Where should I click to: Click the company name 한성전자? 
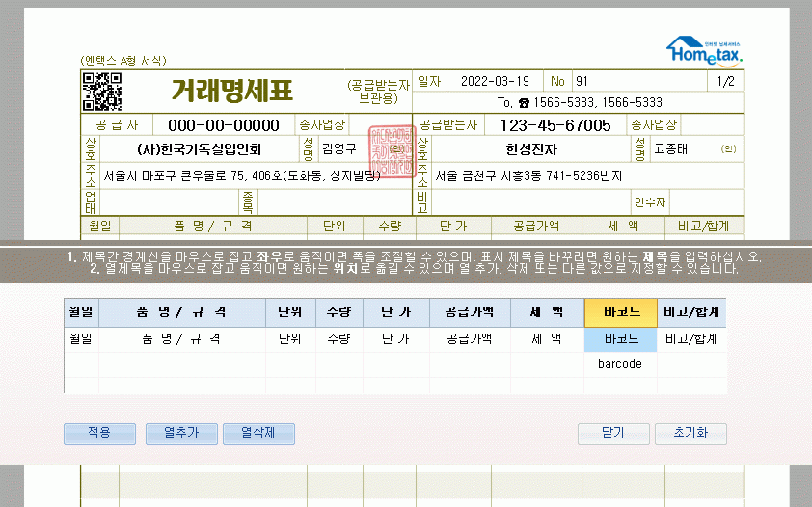531,149
